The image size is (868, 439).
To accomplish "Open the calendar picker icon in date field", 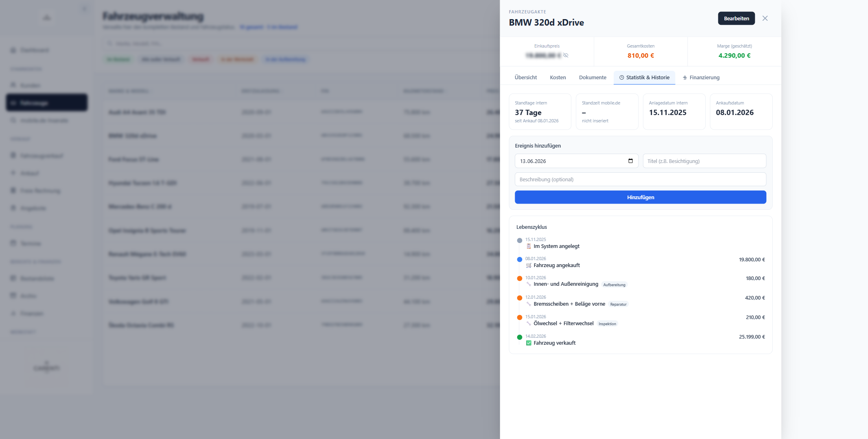I will click(630, 161).
